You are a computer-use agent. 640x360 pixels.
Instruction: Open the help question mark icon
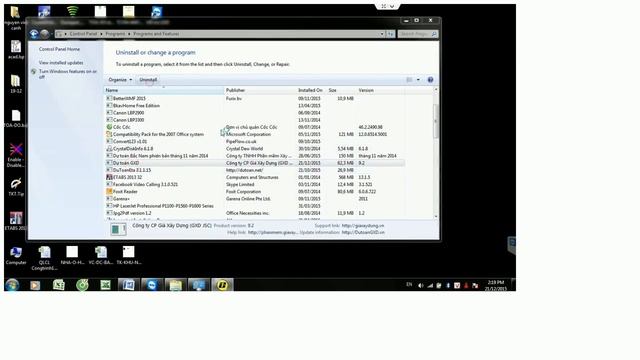tap(430, 80)
